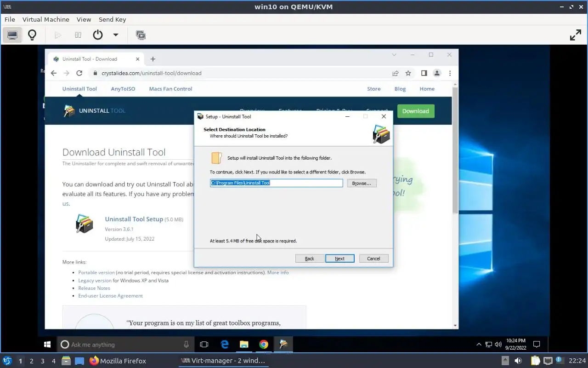Click the browser page vertical scrollbar

(455, 149)
